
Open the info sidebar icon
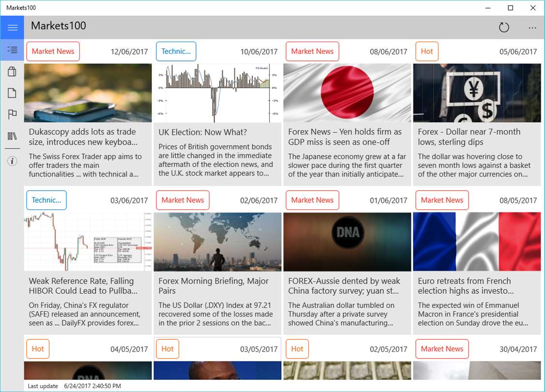[12, 161]
